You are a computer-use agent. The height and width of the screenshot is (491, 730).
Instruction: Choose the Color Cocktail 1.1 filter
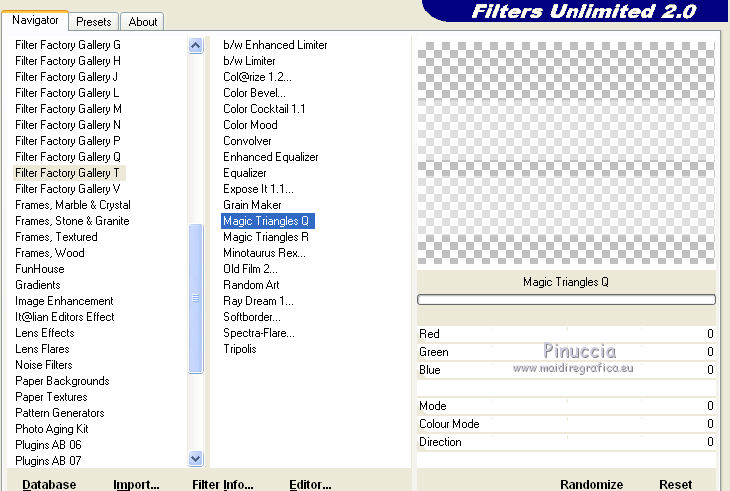264,108
